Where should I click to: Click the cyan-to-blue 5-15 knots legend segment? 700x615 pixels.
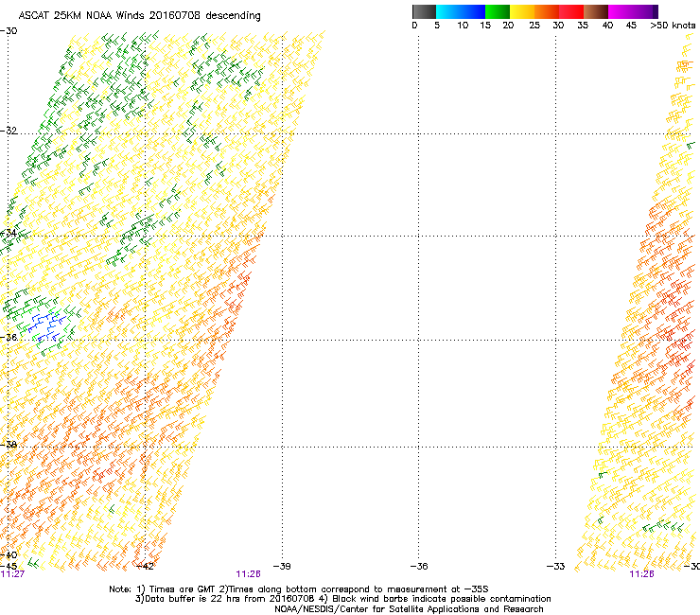point(461,11)
